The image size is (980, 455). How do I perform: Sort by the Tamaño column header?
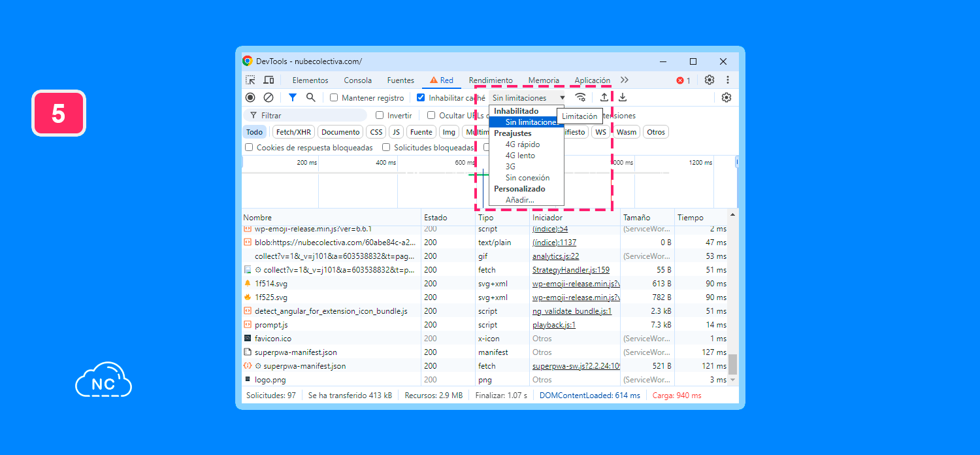pyautogui.click(x=647, y=218)
